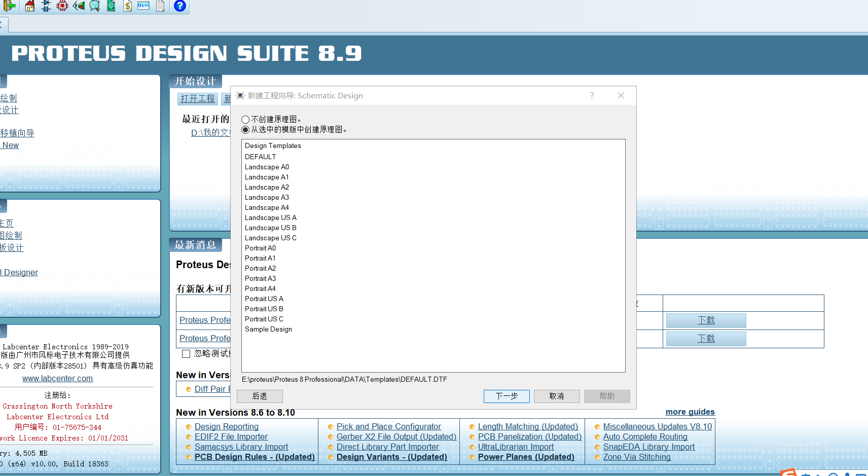Select the Landscape US C template
This screenshot has width=868, height=476.
point(271,238)
